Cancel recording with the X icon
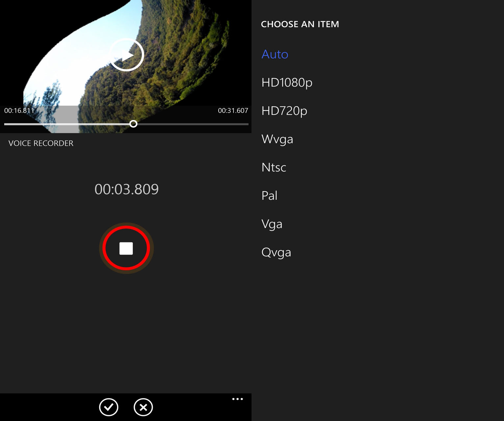Image resolution: width=504 pixels, height=421 pixels. [143, 407]
